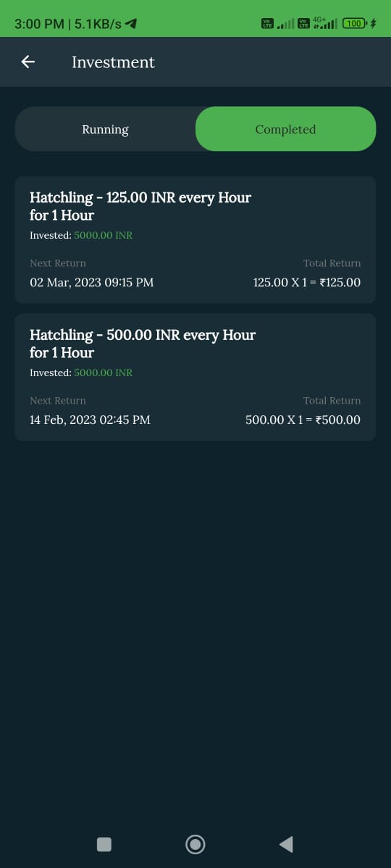Click the 02 Mar, 2023 09:15 PM date
This screenshot has width=391, height=868.
91,282
